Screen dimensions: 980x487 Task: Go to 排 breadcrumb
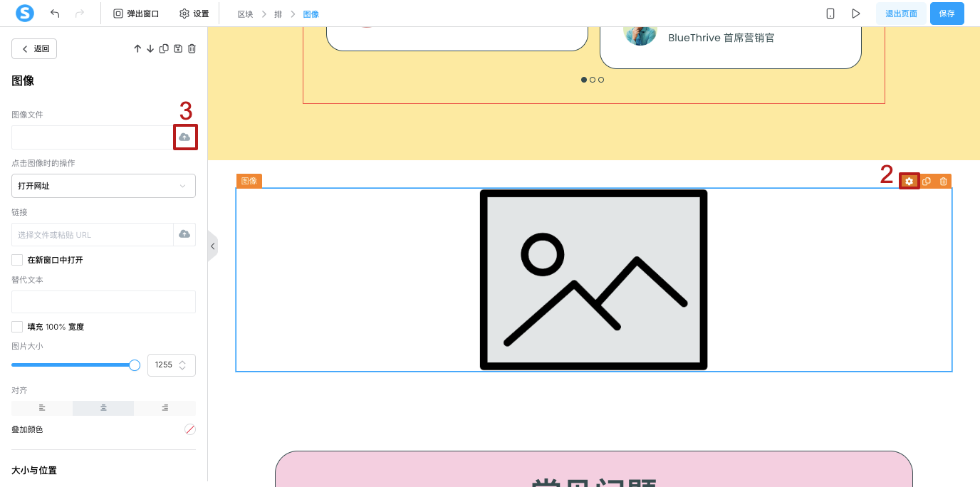[278, 14]
